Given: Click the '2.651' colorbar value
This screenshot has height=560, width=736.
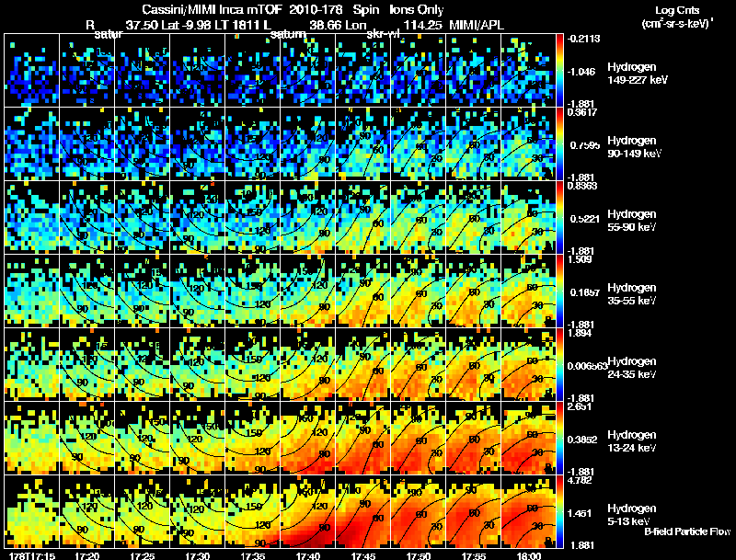Looking at the screenshot, I should [x=581, y=406].
